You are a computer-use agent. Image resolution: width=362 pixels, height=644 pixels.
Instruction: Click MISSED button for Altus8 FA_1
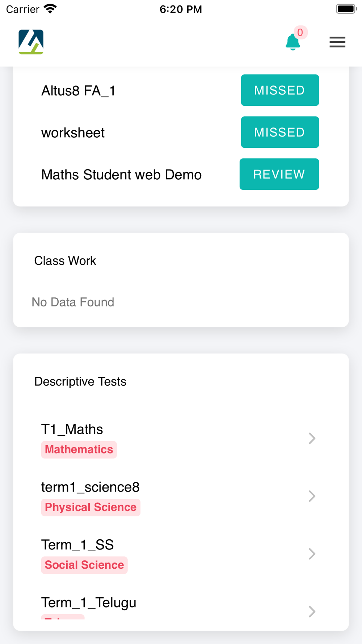(x=280, y=90)
